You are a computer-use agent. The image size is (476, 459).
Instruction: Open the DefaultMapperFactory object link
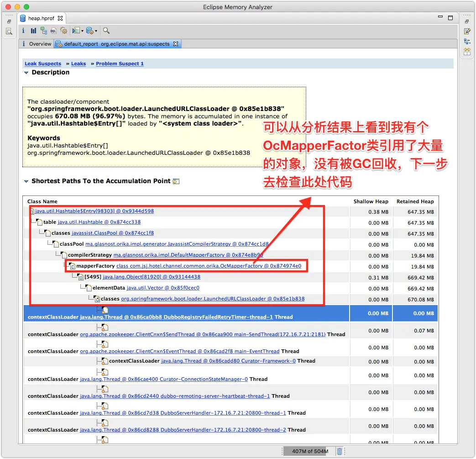(188, 255)
